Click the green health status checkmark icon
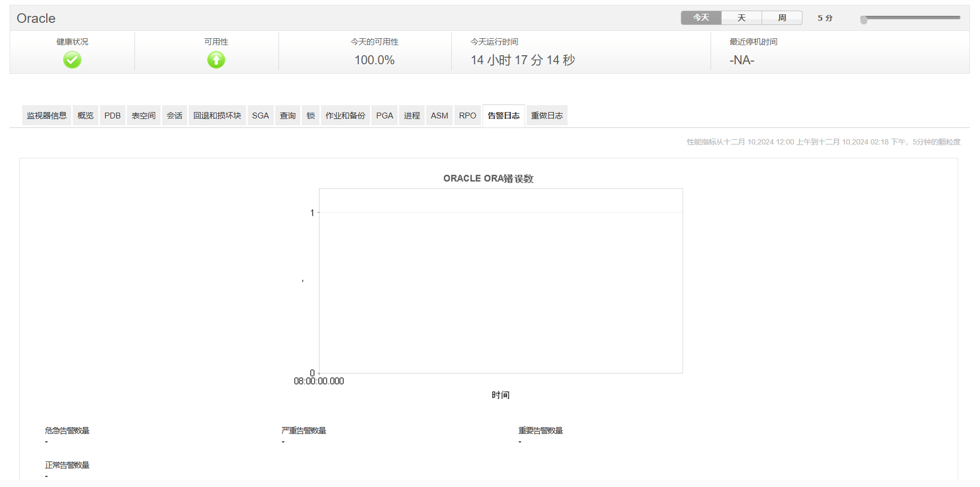This screenshot has height=487, width=980. [x=72, y=60]
